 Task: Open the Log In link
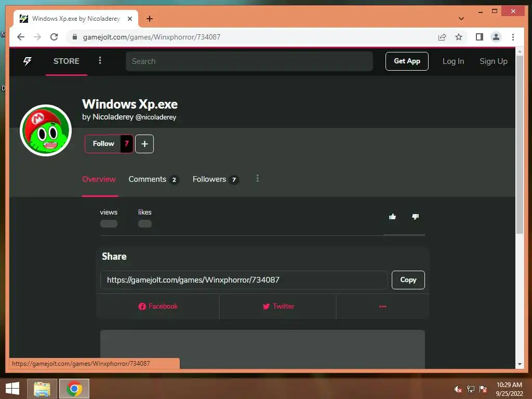tap(453, 61)
